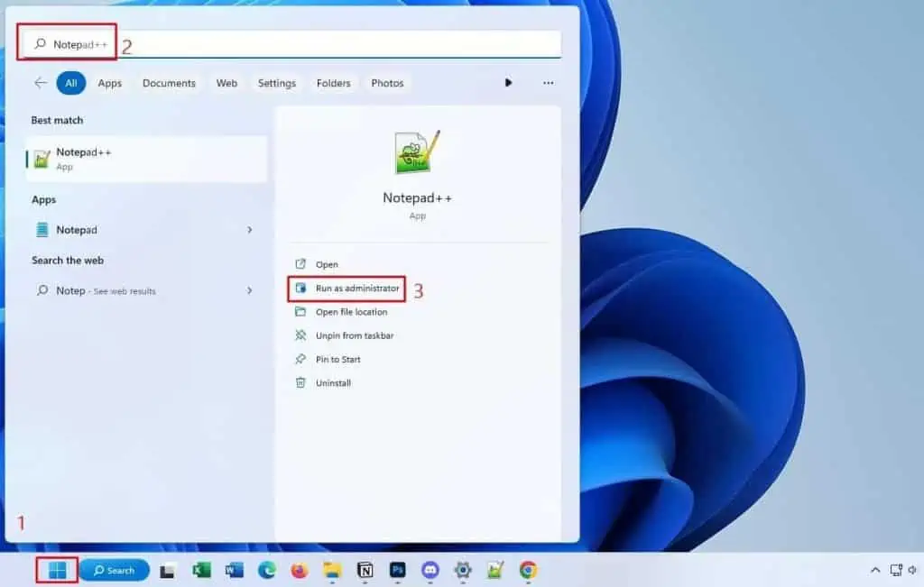Launch Google Chrome from the taskbar
The image size is (924, 587).
point(527,570)
